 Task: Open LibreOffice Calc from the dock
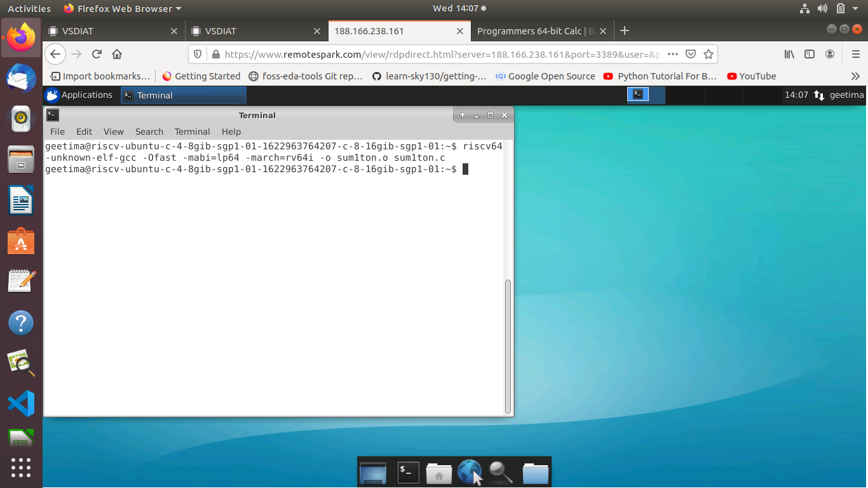[x=21, y=438]
